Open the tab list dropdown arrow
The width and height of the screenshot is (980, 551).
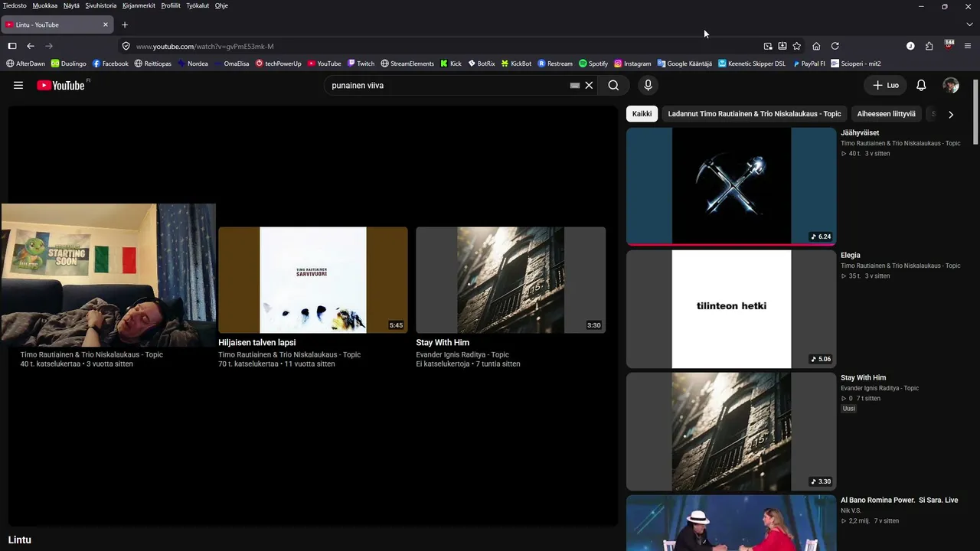click(x=969, y=24)
